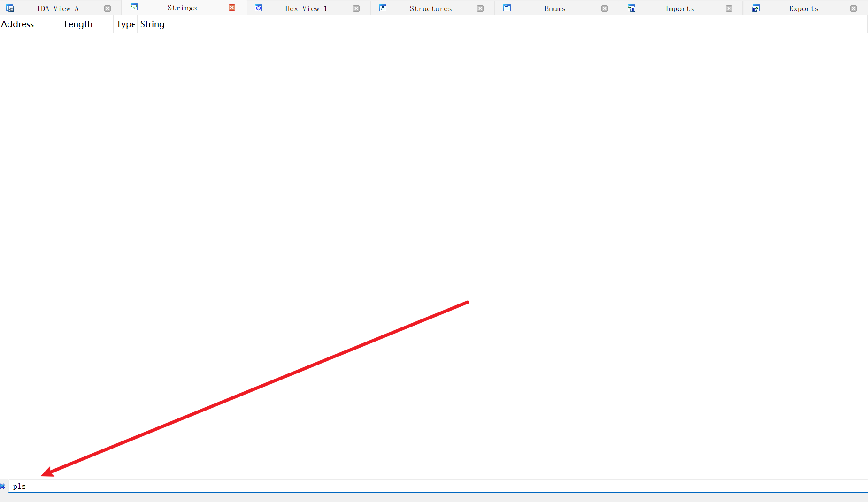
Task: Close the IDA View-A tab
Action: tap(108, 8)
